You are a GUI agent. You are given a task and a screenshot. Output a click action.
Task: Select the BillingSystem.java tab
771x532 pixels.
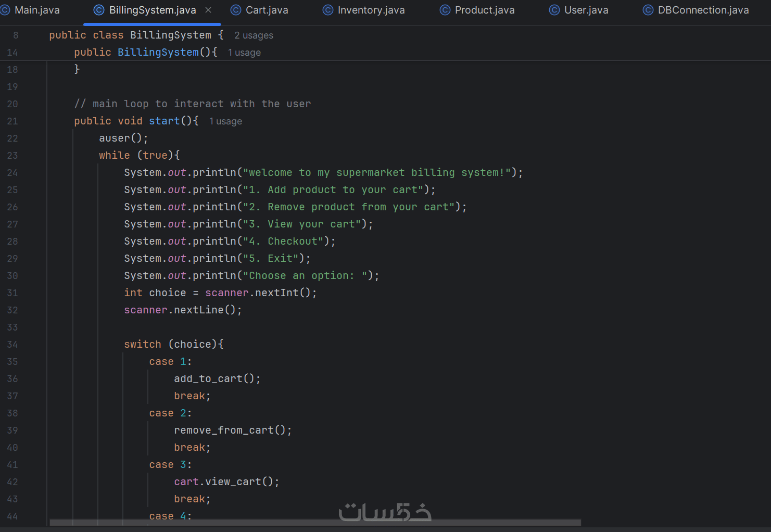click(152, 10)
